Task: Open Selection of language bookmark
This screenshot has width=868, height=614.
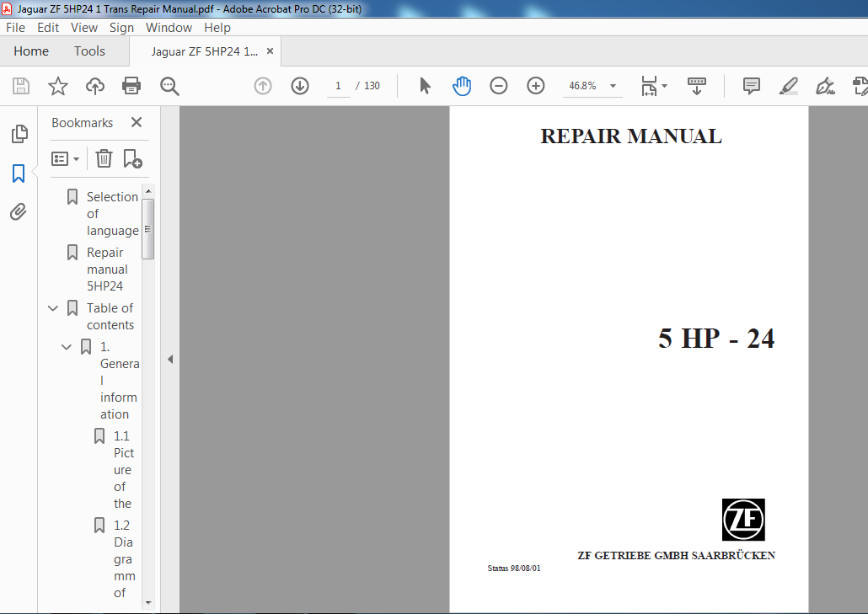Action: 112,214
